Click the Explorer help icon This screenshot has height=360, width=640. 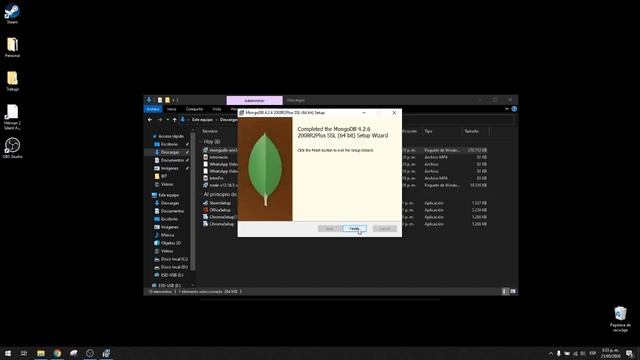tap(514, 109)
